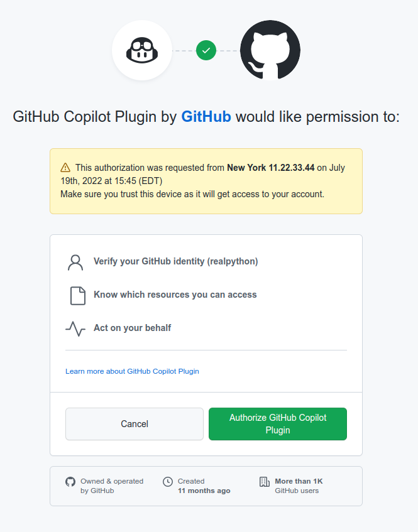Click the GitHub mark next to Owned & operated

point(70,482)
